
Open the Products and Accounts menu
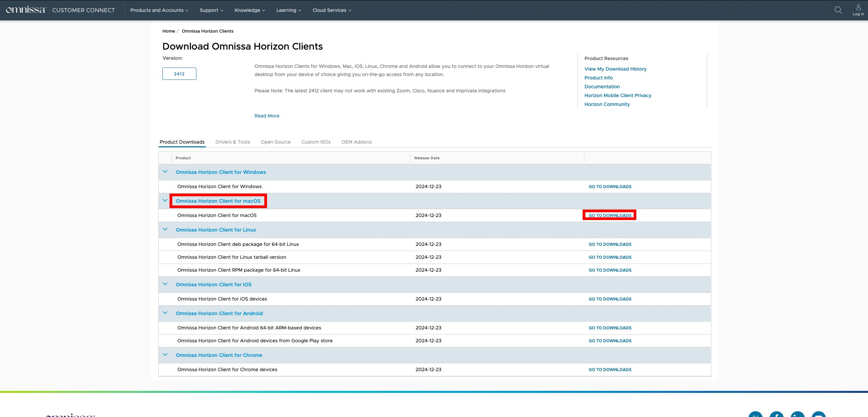tap(159, 10)
